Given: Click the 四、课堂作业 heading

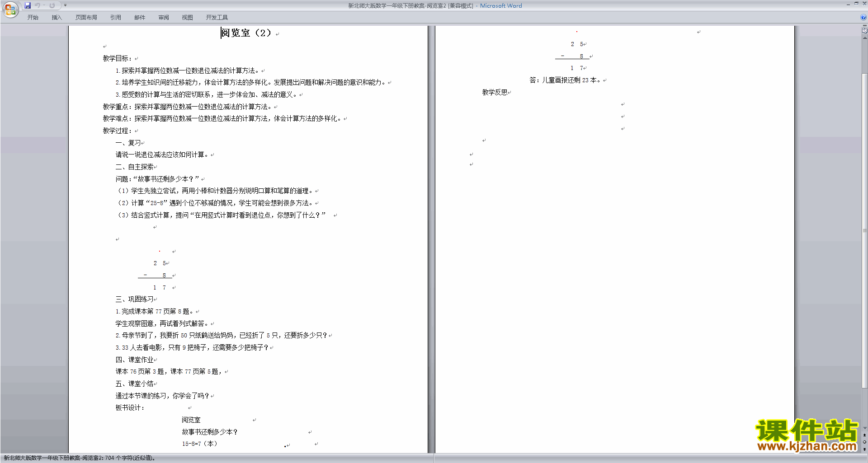Looking at the screenshot, I should [134, 360].
